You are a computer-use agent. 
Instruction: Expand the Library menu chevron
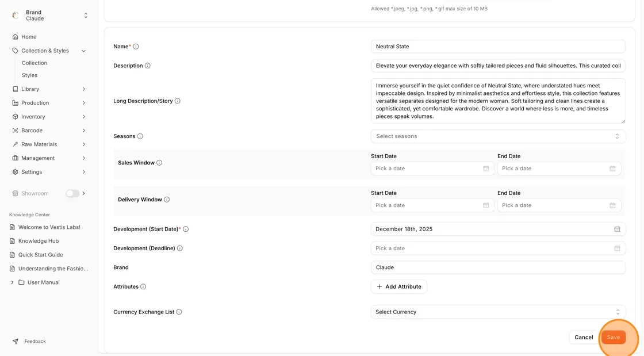coord(83,89)
